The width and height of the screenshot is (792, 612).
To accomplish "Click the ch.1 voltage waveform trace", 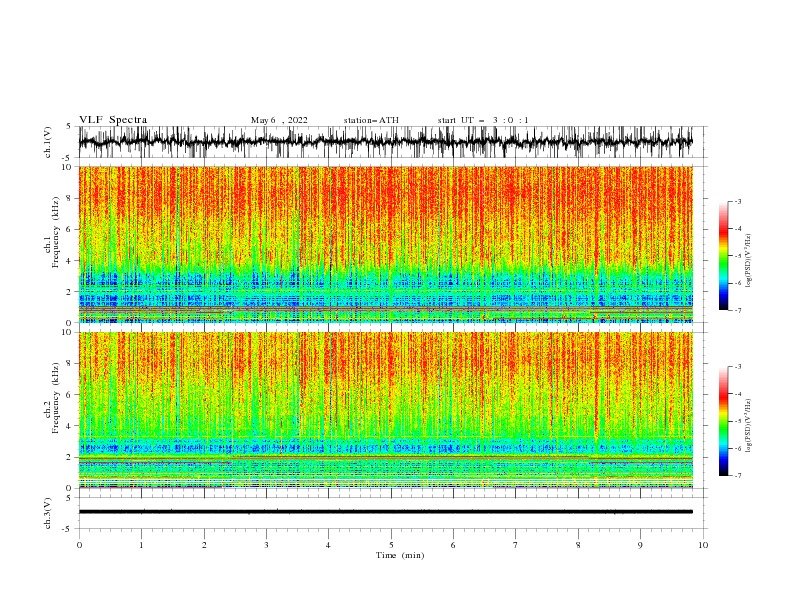I will click(x=385, y=142).
